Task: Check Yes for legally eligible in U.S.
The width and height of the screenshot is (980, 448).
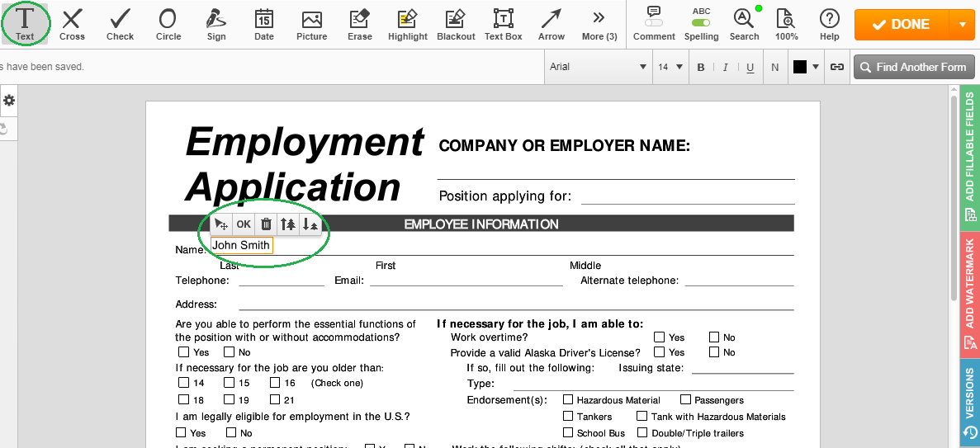Action: click(x=182, y=432)
